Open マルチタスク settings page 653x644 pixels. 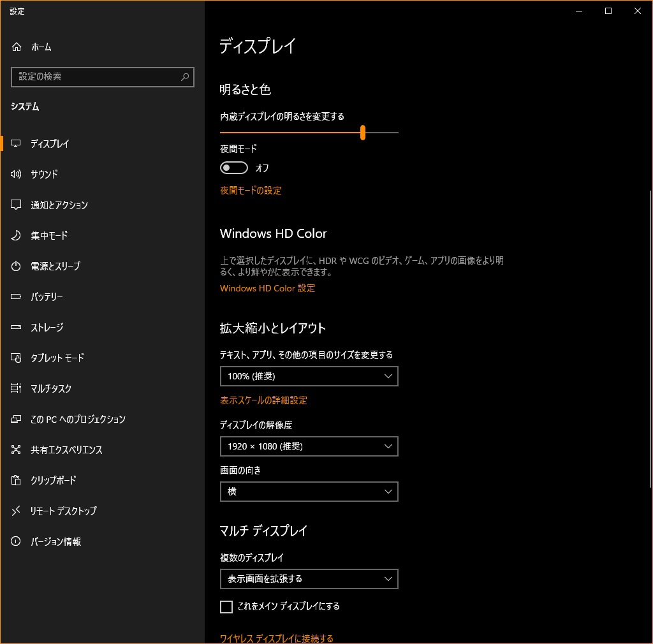[51, 388]
